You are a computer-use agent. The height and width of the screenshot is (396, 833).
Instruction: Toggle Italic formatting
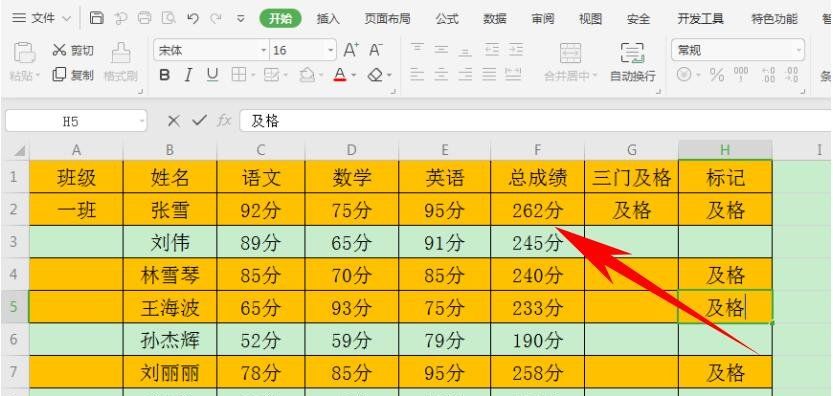pos(188,75)
